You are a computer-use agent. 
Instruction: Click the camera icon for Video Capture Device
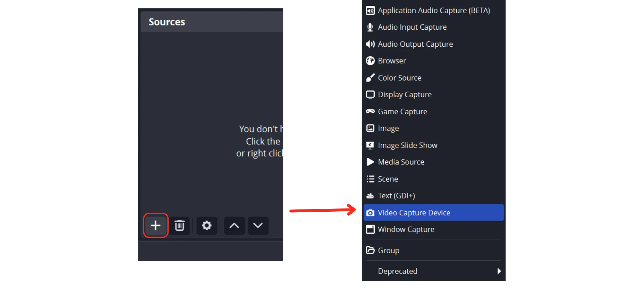(370, 213)
